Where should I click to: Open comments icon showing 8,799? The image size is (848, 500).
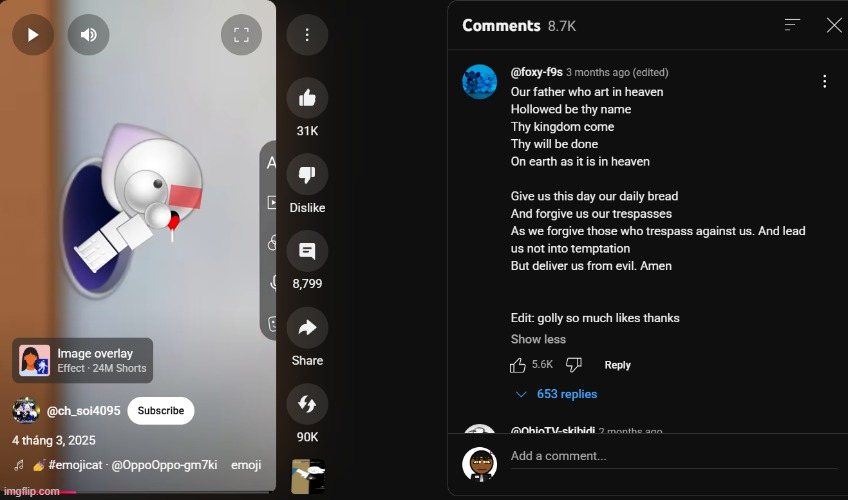(307, 251)
